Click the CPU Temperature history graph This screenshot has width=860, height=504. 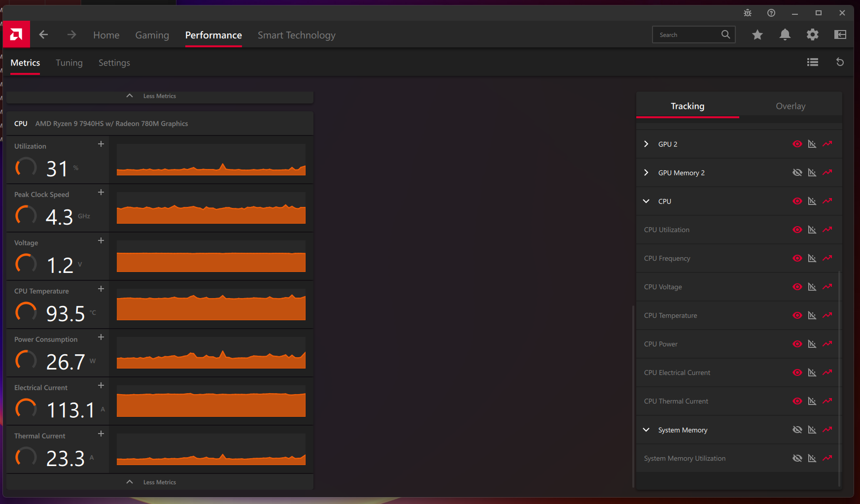click(x=211, y=304)
